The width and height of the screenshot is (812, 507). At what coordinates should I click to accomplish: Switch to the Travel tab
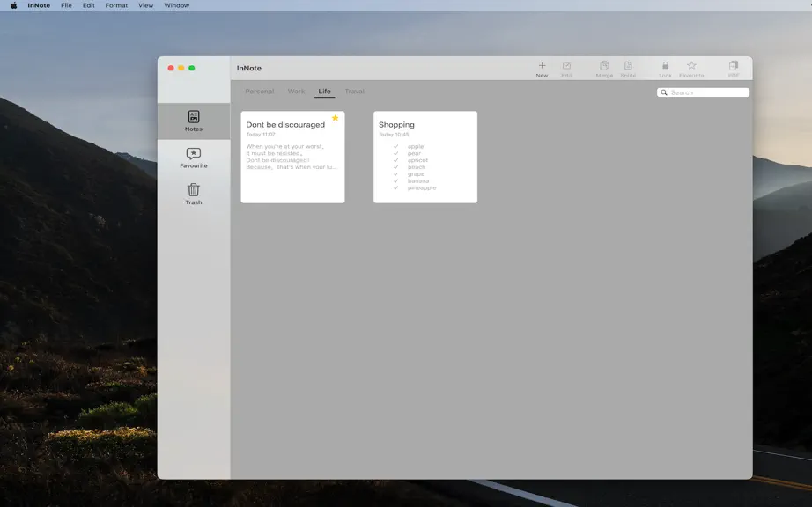(x=355, y=92)
